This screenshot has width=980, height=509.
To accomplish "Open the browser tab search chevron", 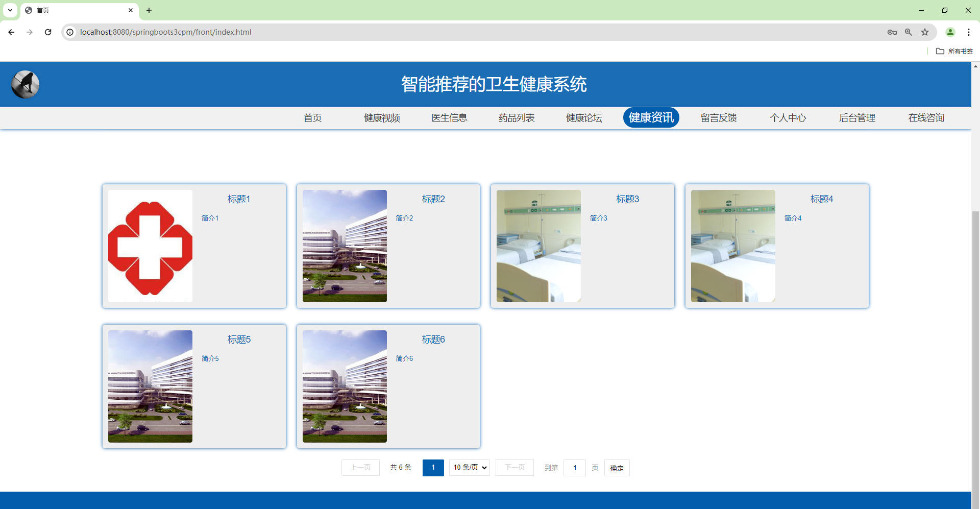I will (10, 10).
